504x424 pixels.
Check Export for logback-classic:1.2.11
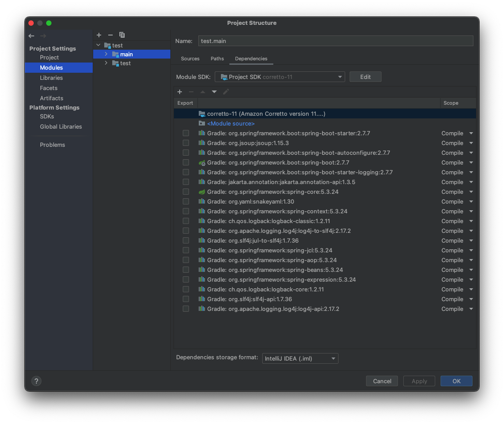point(186,221)
